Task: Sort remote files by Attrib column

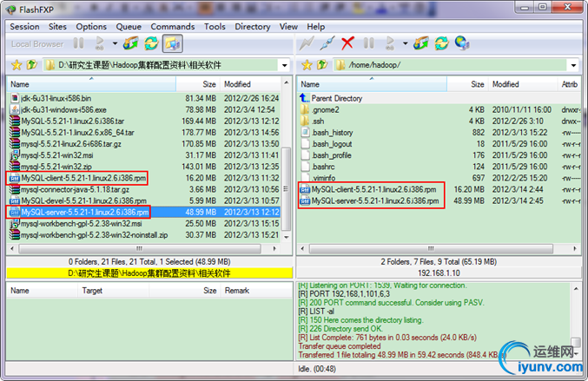Action: pos(569,84)
